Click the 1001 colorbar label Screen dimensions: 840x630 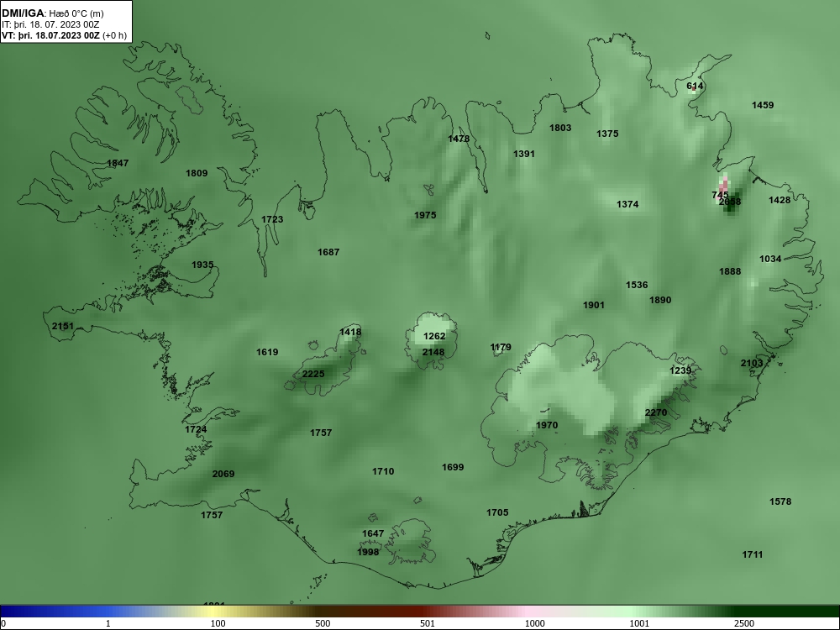pos(639,623)
